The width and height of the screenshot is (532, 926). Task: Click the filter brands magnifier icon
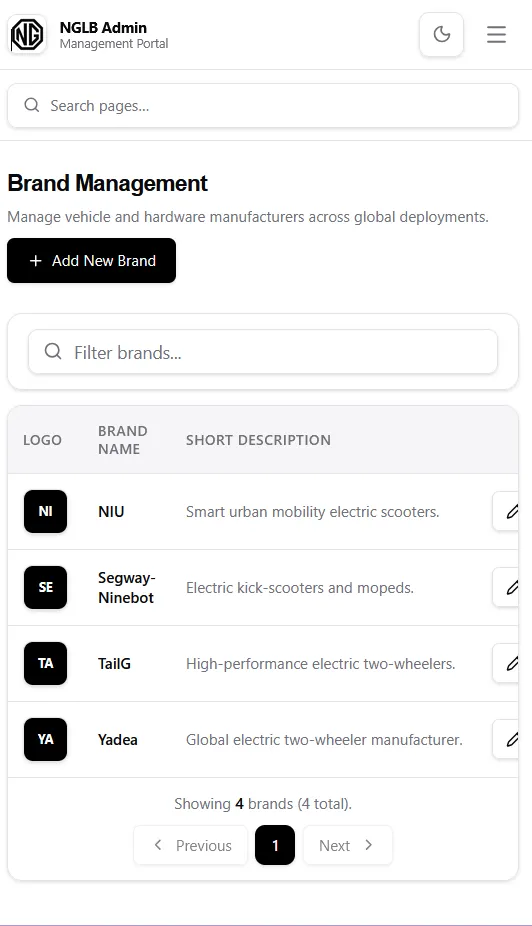coord(53,351)
